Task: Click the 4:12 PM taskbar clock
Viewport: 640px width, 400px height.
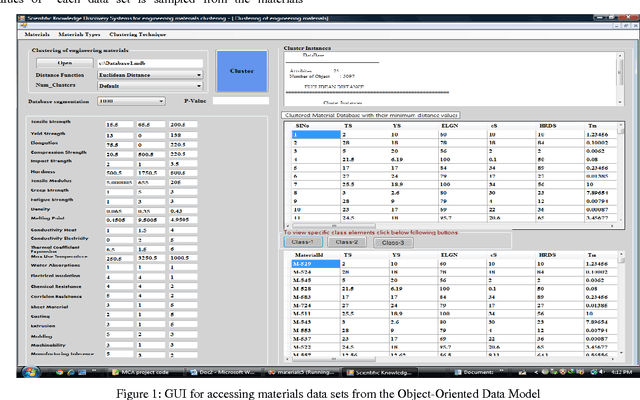Action: click(622, 372)
